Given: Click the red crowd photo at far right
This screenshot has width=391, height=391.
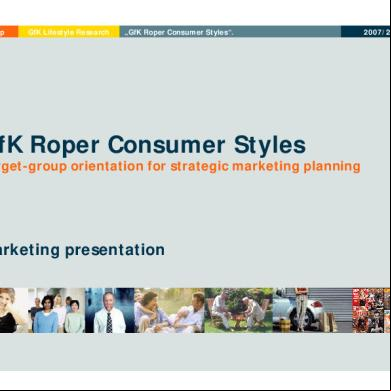Looking at the screenshot, I should (371, 310).
